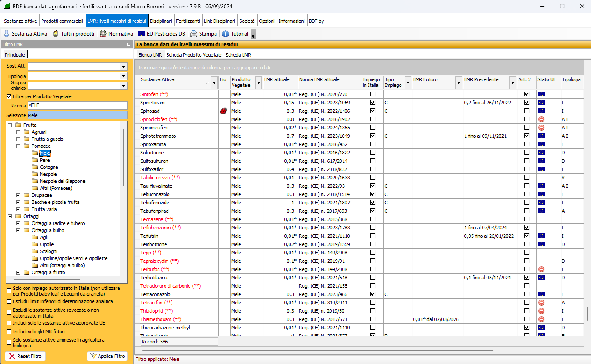Click the Tutti i prodotti toolbar icon
The image size is (591, 364).
coord(56,34)
